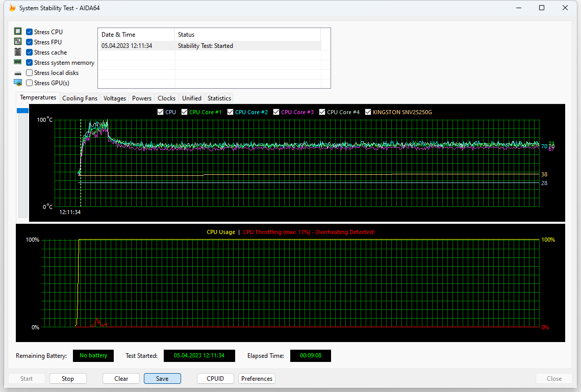Click the Stress GPU(s) icon
The image size is (581, 392).
coord(18,83)
